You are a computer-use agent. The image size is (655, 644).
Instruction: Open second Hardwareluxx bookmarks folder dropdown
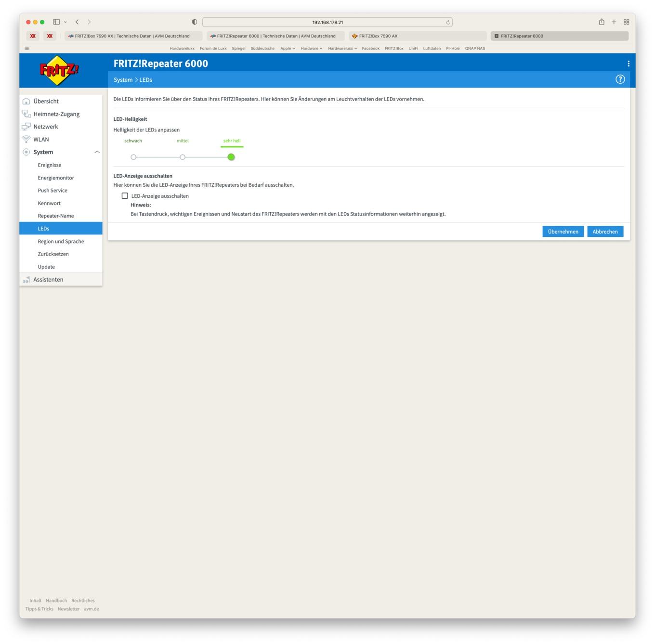click(342, 49)
